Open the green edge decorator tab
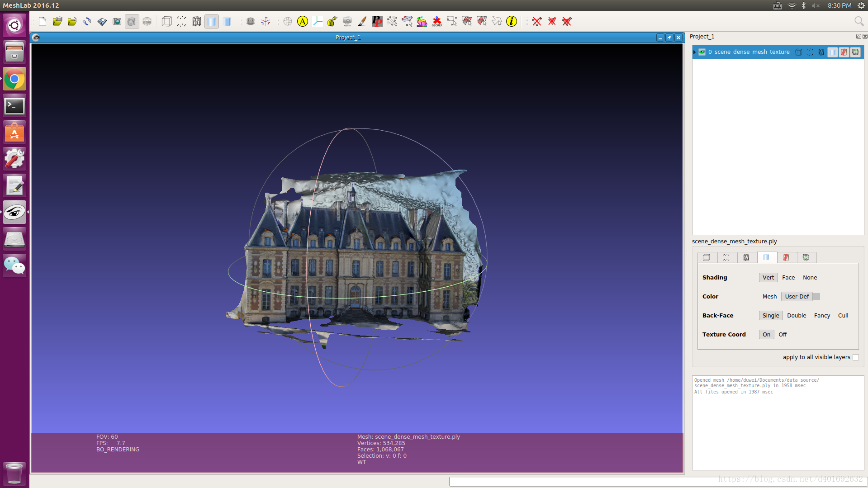Image resolution: width=868 pixels, height=488 pixels. [806, 257]
